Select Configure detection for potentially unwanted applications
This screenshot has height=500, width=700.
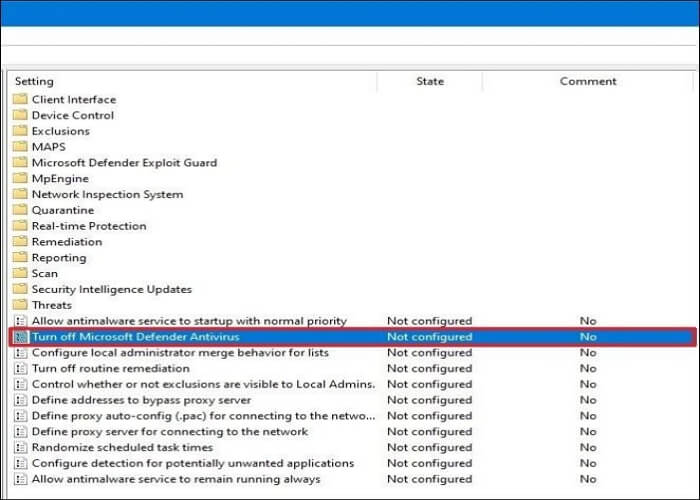pyautogui.click(x=192, y=463)
